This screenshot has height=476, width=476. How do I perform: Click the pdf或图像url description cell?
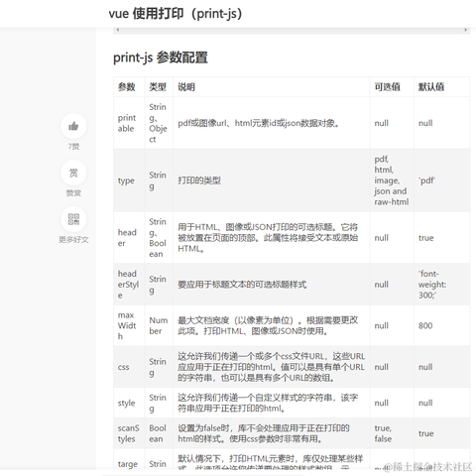271,123
